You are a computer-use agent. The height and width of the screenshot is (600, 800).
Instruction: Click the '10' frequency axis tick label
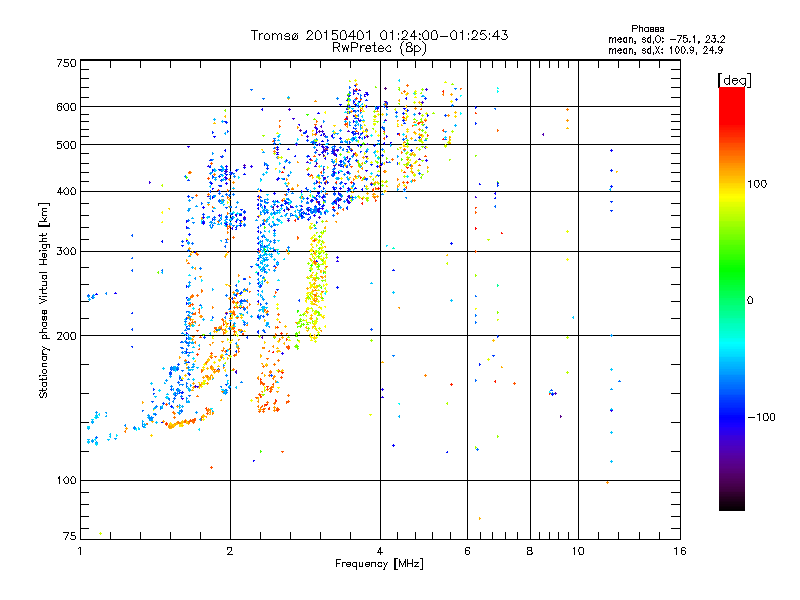coord(578,551)
